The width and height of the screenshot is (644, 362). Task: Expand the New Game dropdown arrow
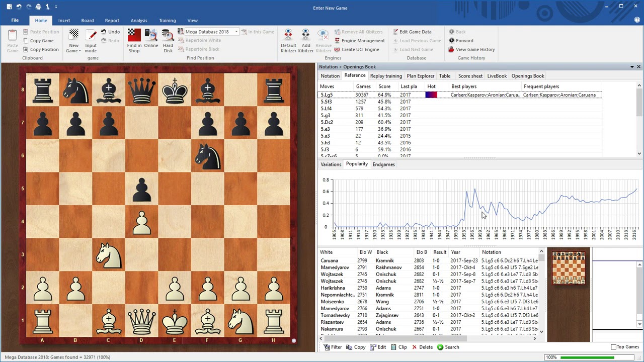(x=79, y=51)
